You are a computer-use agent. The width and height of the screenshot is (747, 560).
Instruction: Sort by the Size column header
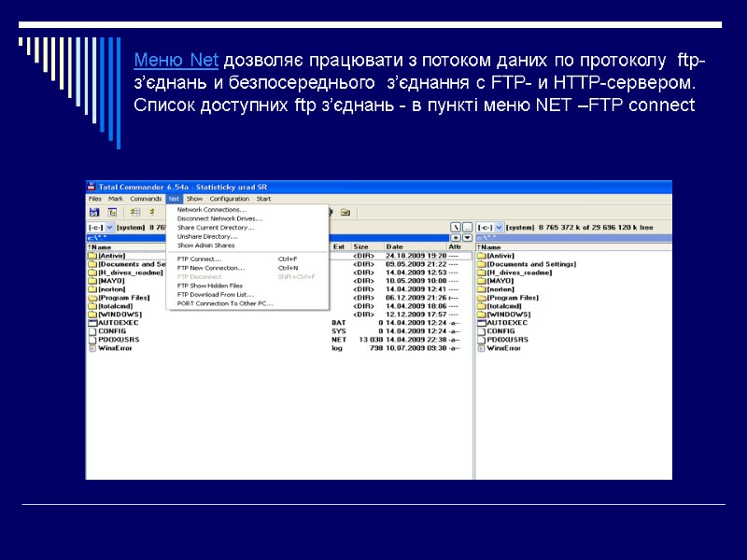tap(367, 246)
